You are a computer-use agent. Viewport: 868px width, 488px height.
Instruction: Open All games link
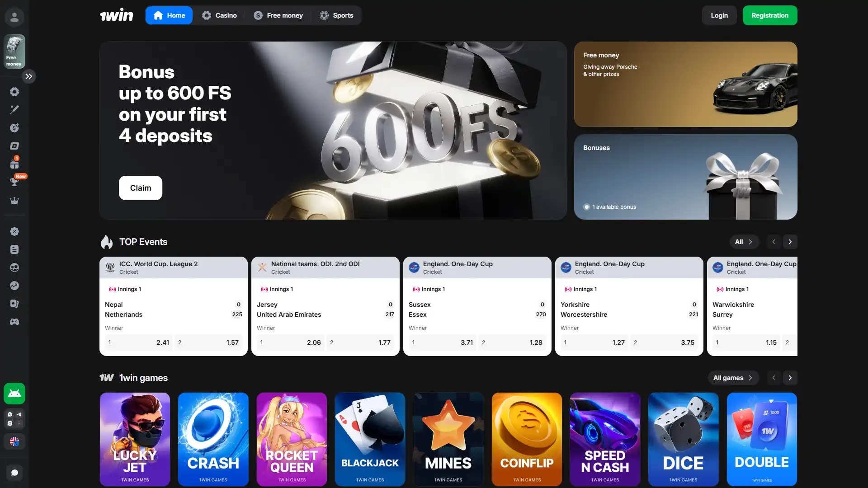tap(733, 378)
